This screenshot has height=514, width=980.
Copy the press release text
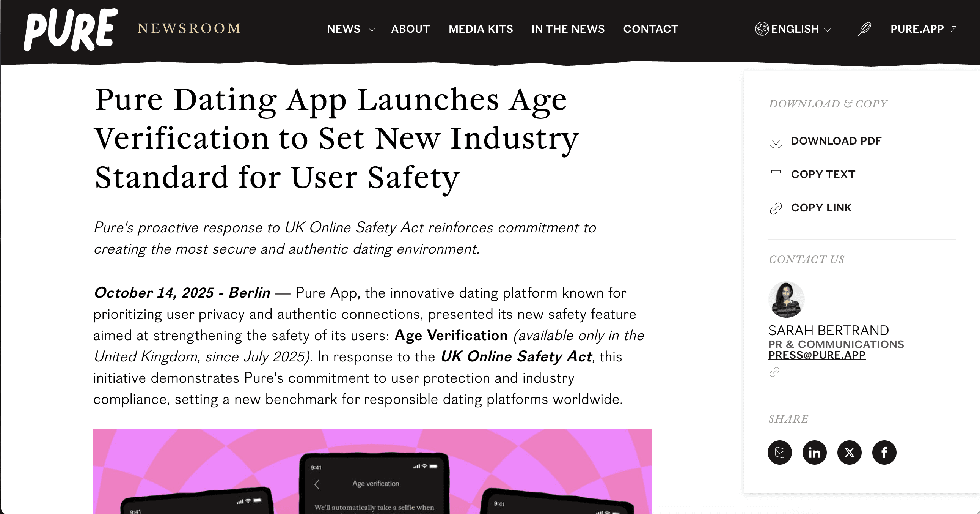823,174
